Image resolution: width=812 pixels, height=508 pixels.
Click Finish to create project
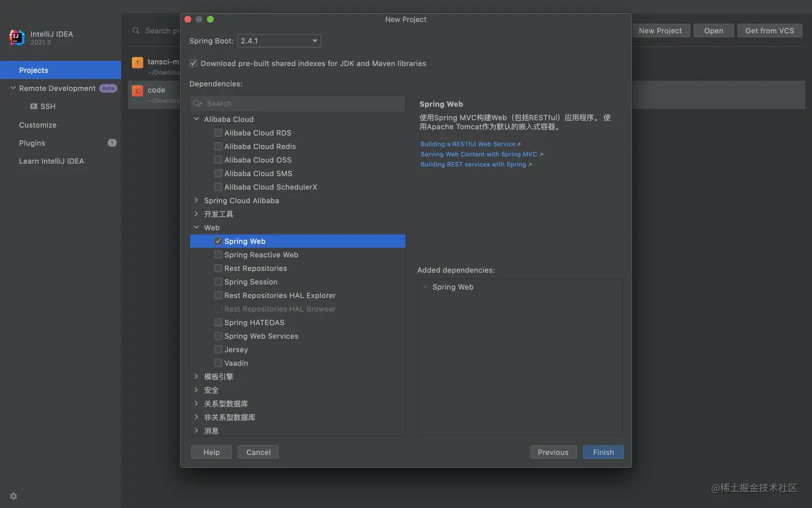[603, 452]
